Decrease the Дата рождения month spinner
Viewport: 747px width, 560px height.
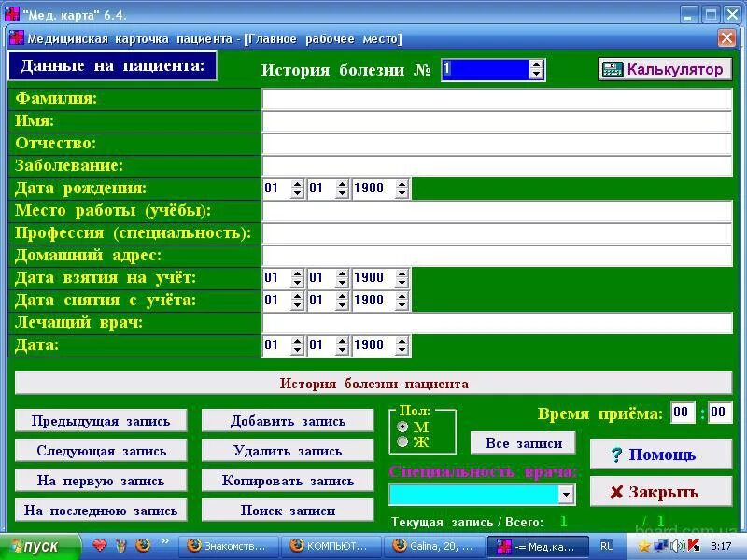[x=342, y=193]
